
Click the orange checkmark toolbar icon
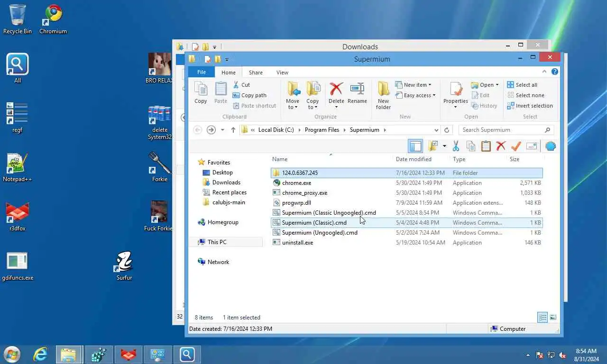click(516, 146)
